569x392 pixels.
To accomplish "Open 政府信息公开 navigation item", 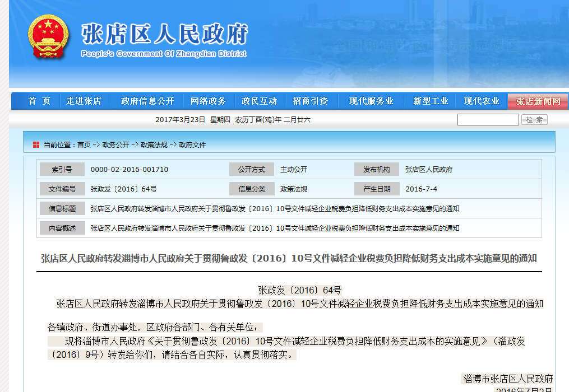I will pyautogui.click(x=147, y=101).
